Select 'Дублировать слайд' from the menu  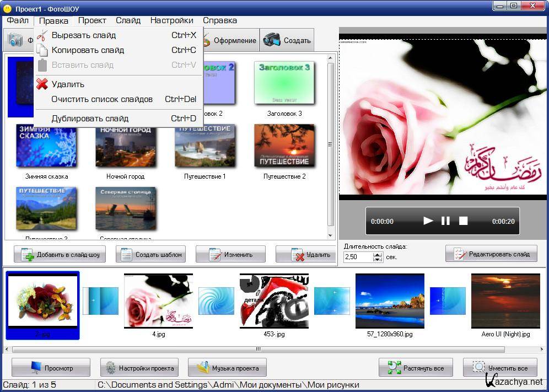pos(90,119)
